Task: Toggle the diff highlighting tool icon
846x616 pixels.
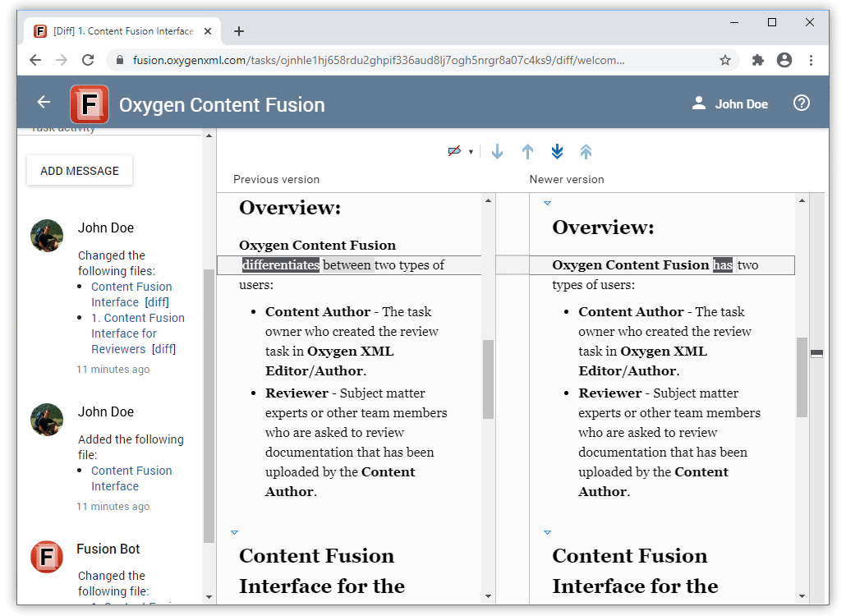Action: [x=455, y=151]
